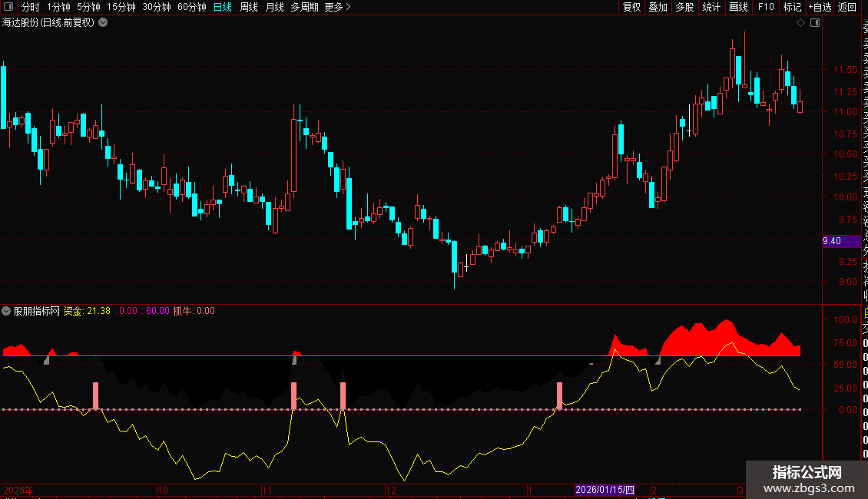The height and width of the screenshot is (499, 868).
Task: Add stock with +自选 button
Action: click(x=820, y=7)
